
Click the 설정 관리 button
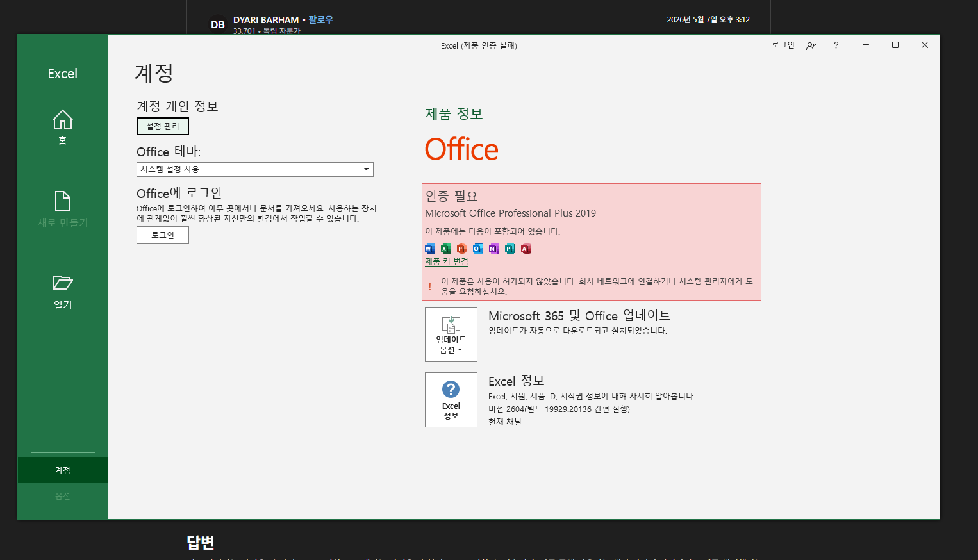163,126
